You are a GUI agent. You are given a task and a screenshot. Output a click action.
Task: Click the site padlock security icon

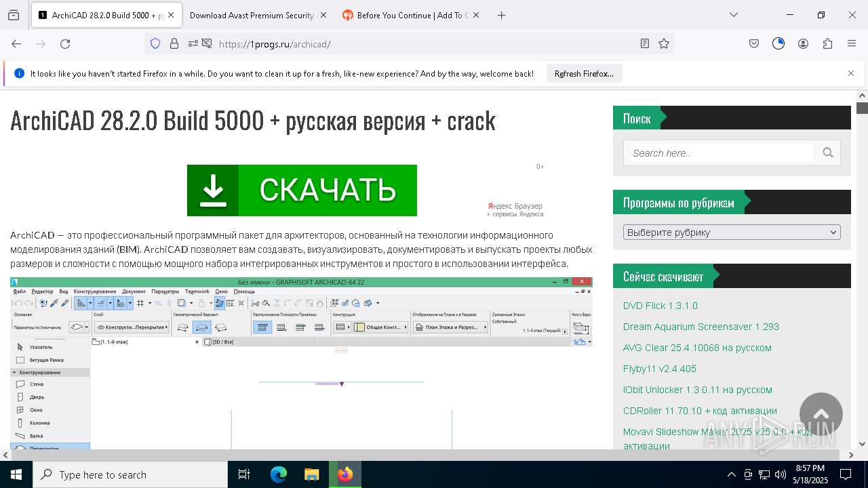coord(174,43)
